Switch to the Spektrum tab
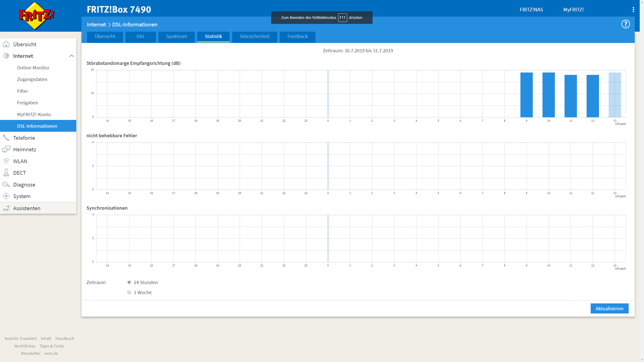644x362 pixels. coord(176,36)
